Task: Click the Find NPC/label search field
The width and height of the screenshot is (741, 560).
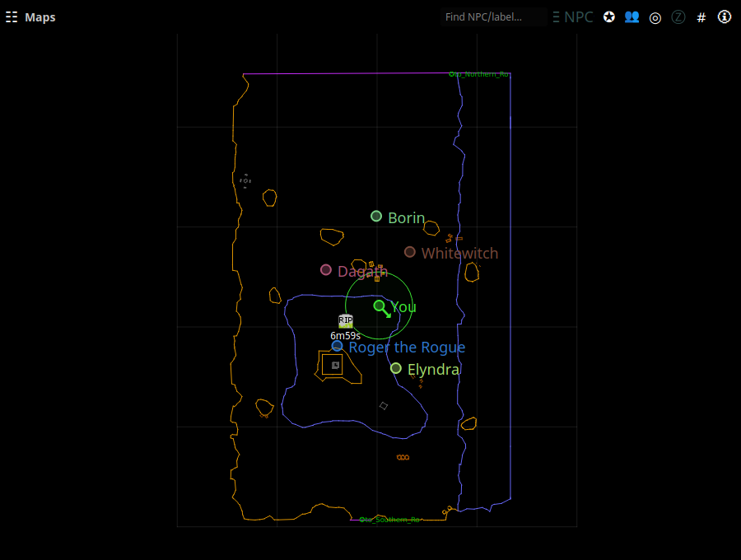Action: click(493, 17)
